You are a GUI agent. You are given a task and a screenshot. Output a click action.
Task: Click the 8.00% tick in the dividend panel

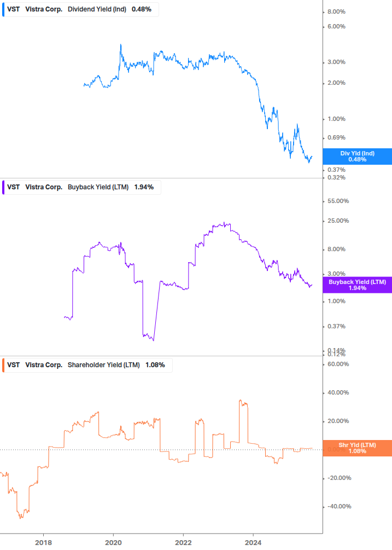(336, 12)
